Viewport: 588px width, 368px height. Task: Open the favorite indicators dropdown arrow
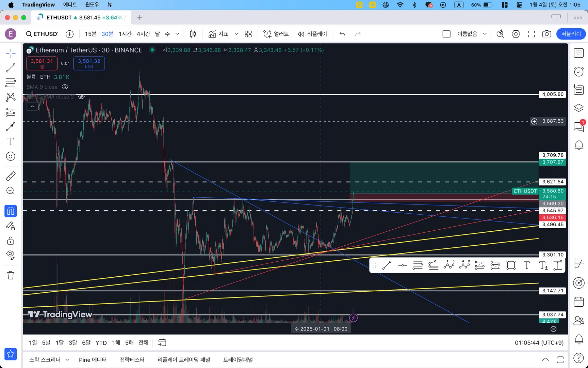tap(236, 34)
